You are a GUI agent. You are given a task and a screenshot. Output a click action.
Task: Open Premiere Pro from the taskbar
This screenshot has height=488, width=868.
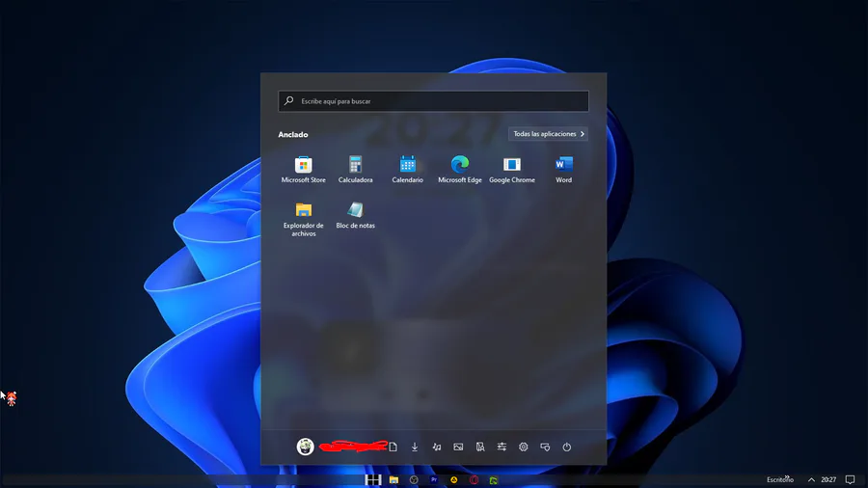point(434,479)
